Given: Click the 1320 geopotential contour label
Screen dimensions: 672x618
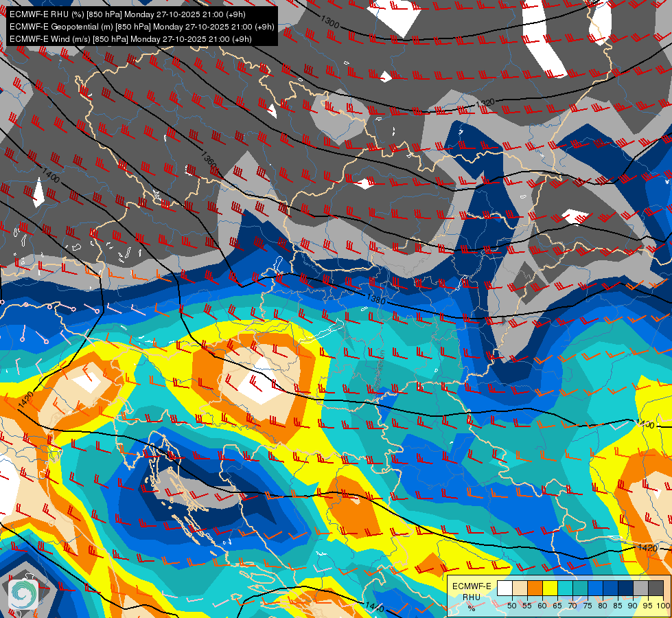Looking at the screenshot, I should [485, 103].
